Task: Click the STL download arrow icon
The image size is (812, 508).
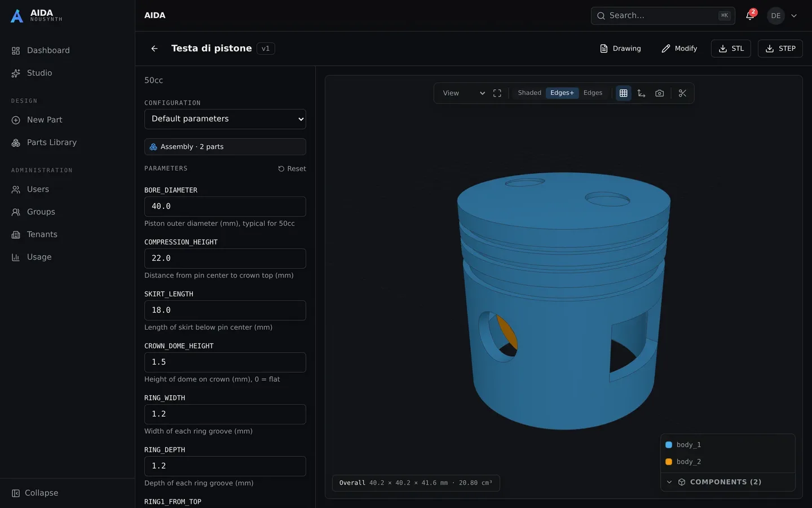Action: coord(723,49)
